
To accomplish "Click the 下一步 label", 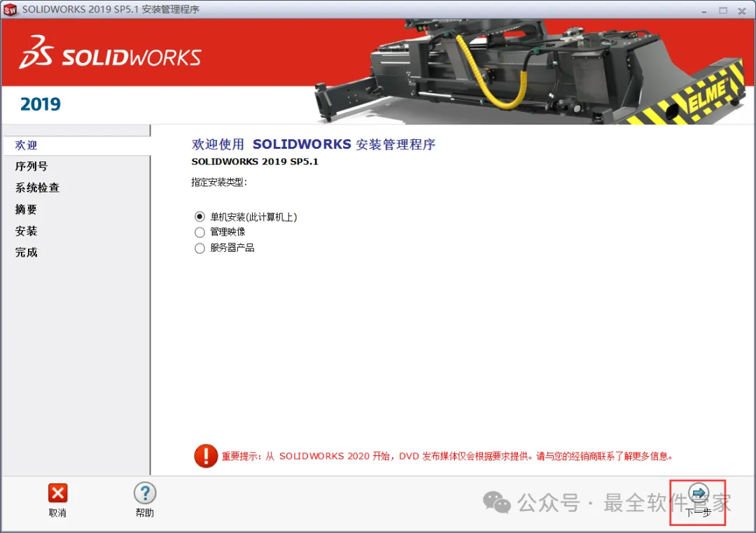I will point(698,512).
